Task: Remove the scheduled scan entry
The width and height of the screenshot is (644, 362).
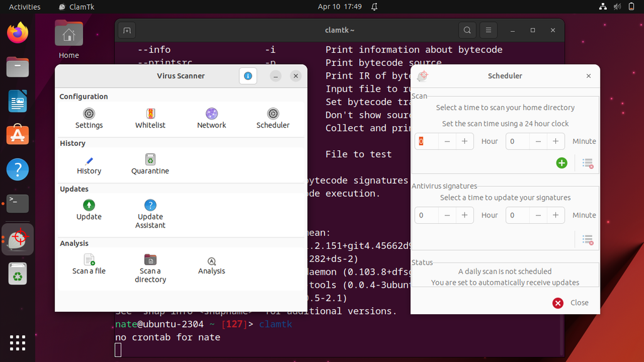Action: click(587, 163)
